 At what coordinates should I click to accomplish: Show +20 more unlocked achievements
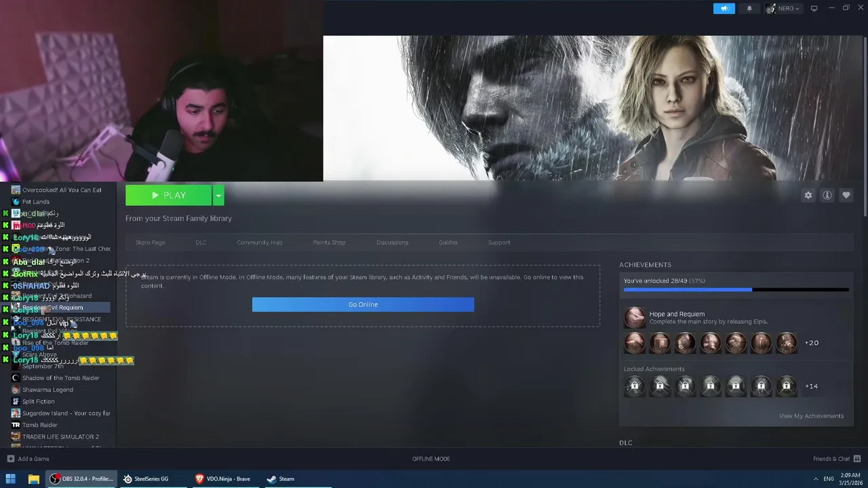811,343
